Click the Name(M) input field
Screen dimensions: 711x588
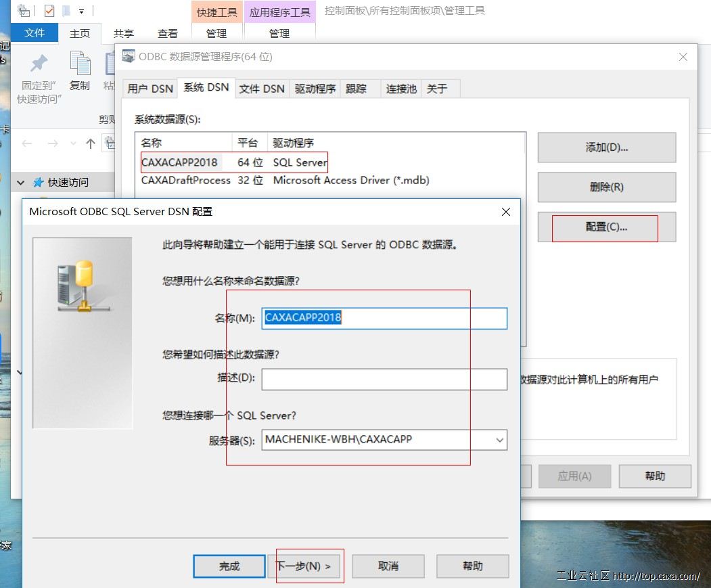tap(384, 318)
